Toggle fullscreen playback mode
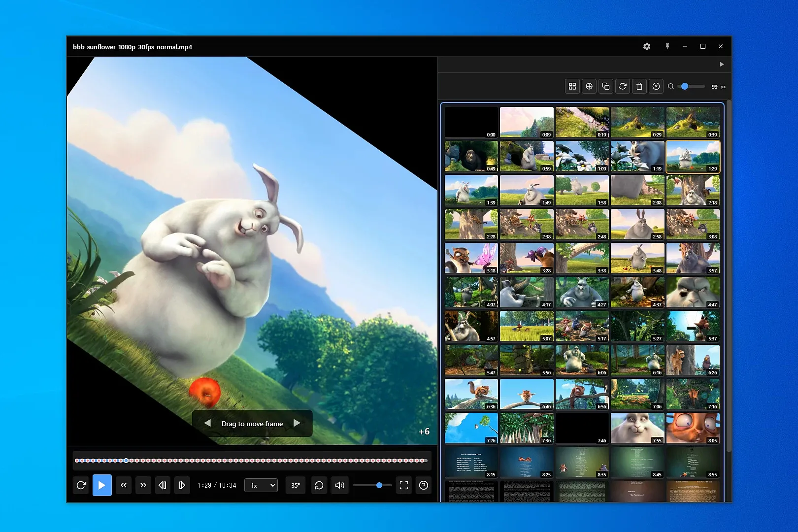The image size is (798, 532). tap(403, 485)
